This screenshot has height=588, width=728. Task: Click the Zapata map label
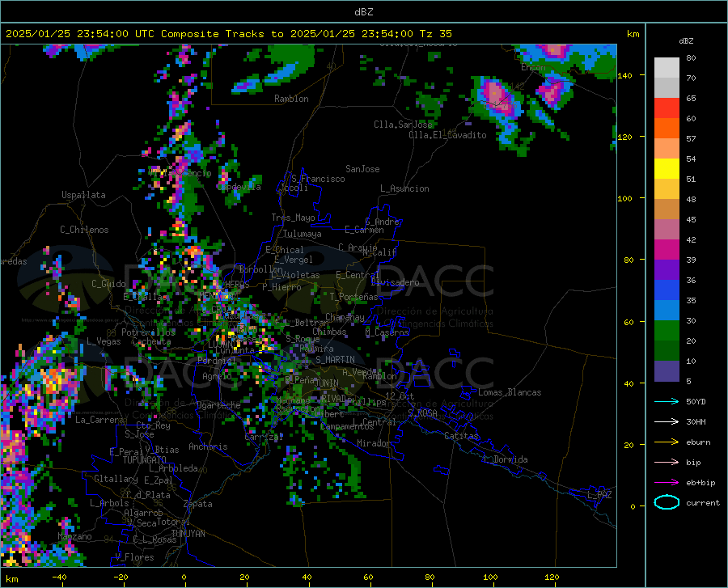point(198,504)
